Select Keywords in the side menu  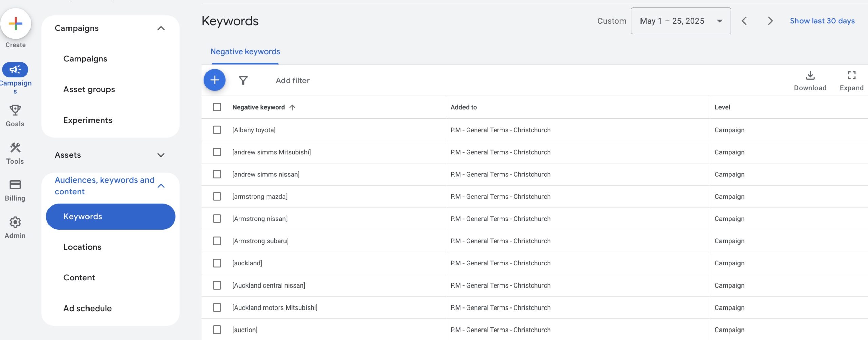(x=111, y=217)
